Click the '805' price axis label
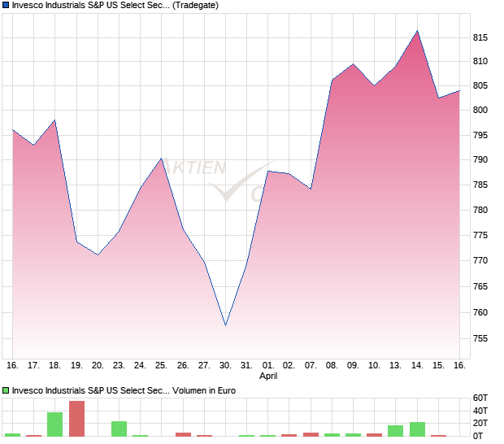 click(480, 85)
